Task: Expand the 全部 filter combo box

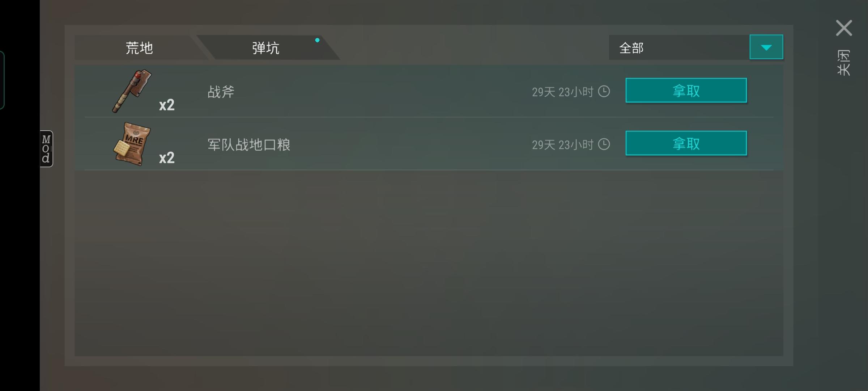Action: pyautogui.click(x=696, y=47)
